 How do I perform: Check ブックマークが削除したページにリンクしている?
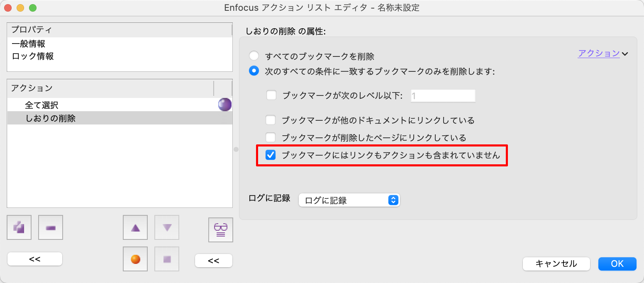(x=271, y=137)
